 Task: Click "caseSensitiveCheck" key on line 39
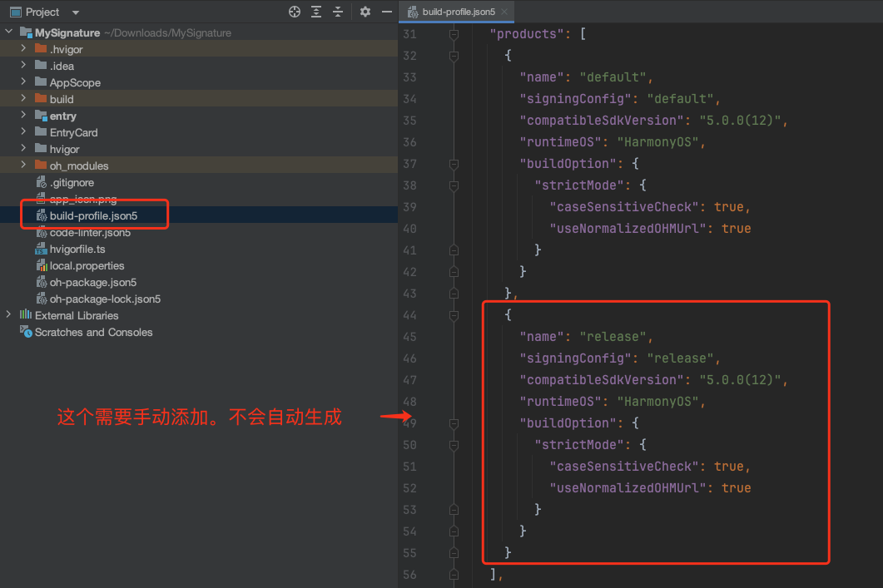[624, 207]
